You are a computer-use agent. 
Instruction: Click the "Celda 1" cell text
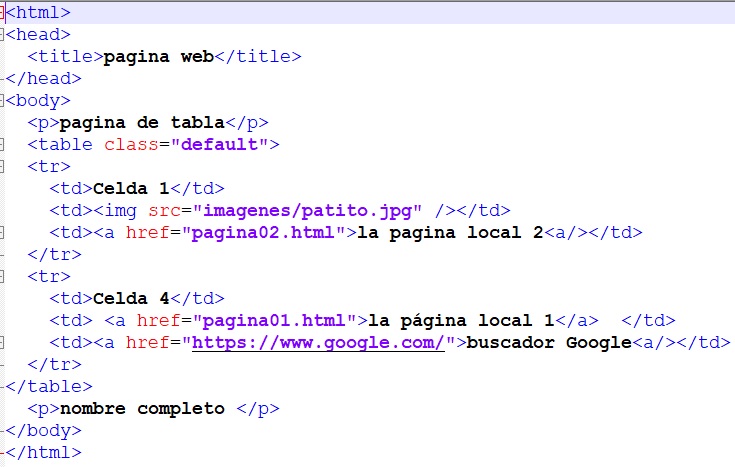(x=131, y=188)
